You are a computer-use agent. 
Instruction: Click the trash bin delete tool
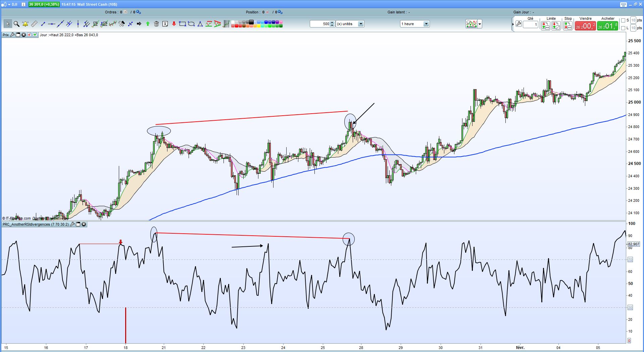click(x=156, y=24)
